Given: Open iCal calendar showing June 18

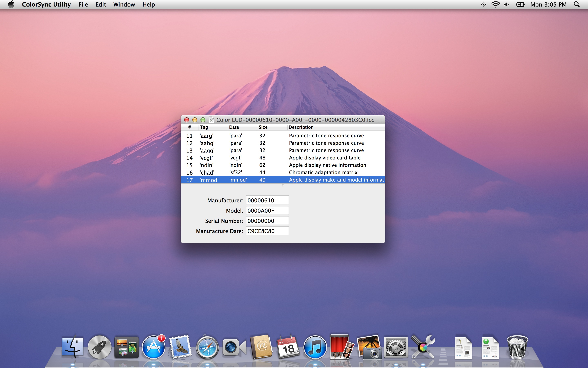Looking at the screenshot, I should [288, 347].
